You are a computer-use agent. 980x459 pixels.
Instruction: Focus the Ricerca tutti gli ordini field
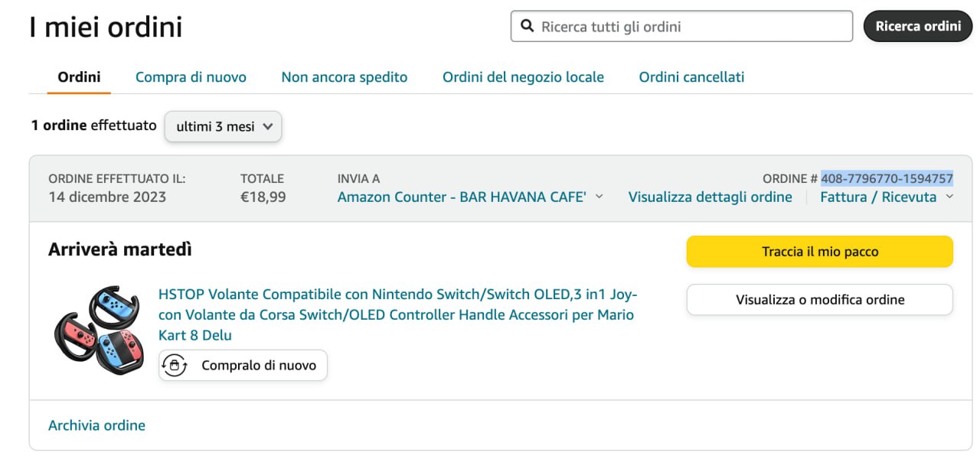tap(689, 27)
